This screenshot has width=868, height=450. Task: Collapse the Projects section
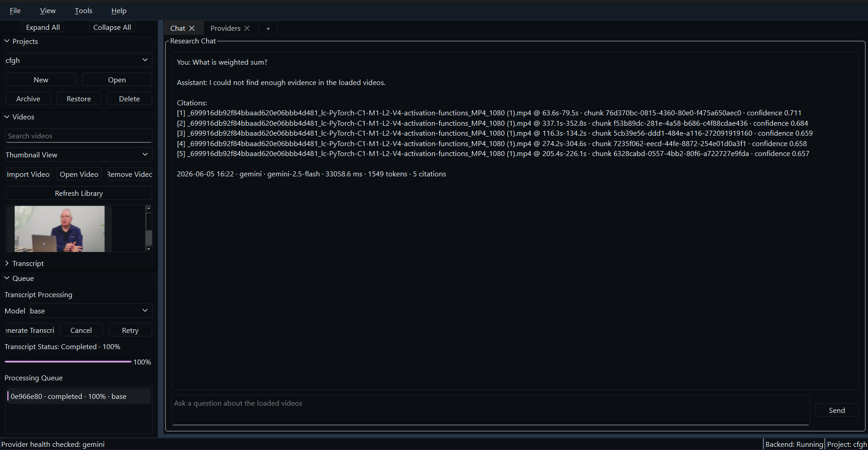[x=7, y=41]
